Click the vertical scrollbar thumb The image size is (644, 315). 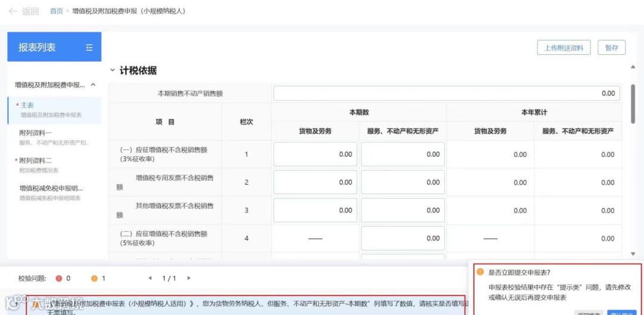(x=633, y=104)
